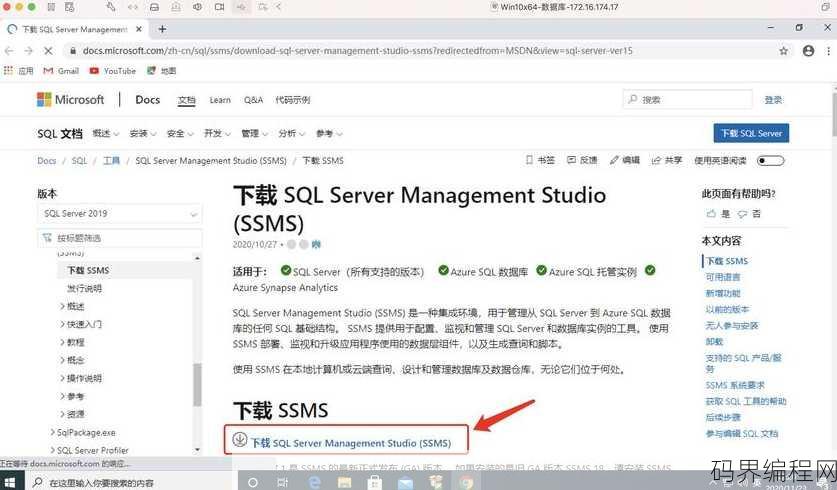Expand the 参考 dropdown in SQL nav

coord(329,133)
